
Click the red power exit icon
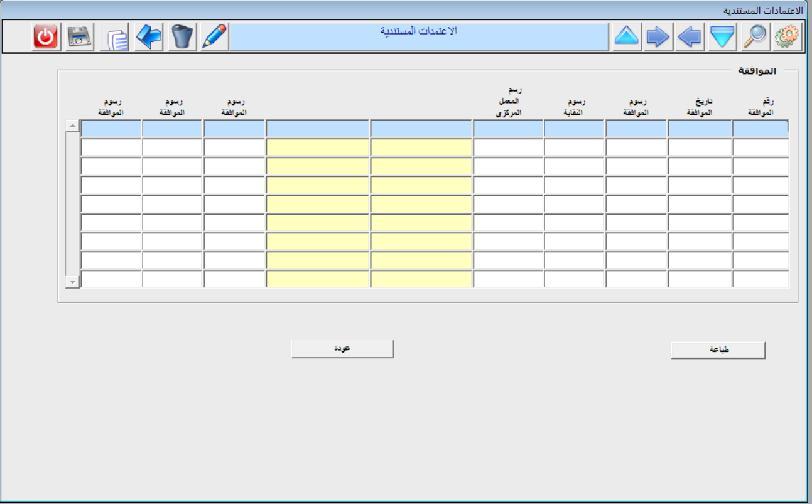(45, 38)
